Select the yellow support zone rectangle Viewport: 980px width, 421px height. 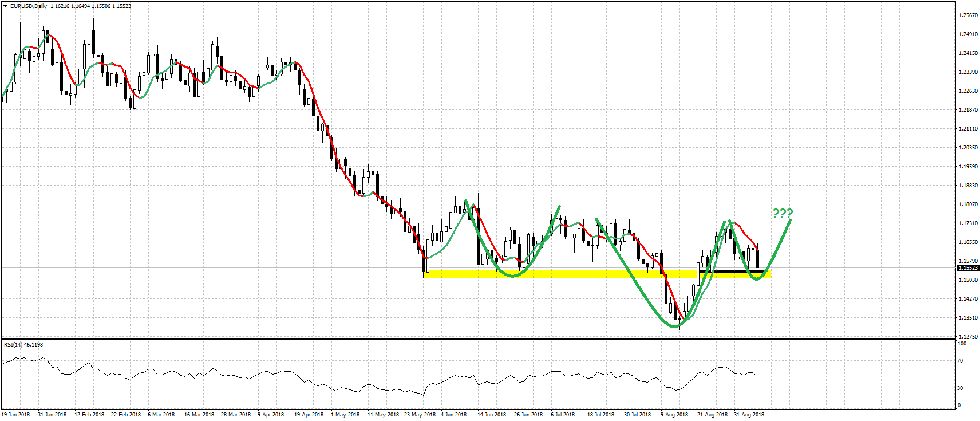click(597, 274)
